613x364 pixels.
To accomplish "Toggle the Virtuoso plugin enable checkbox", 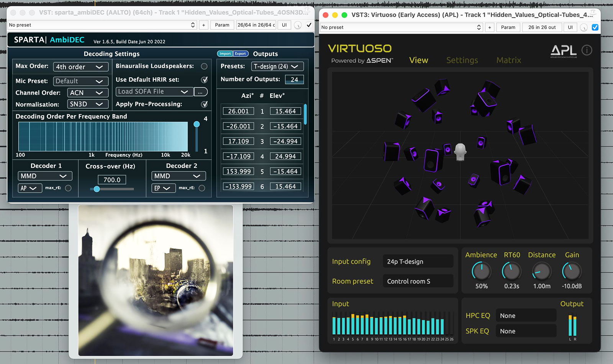I will point(595,27).
